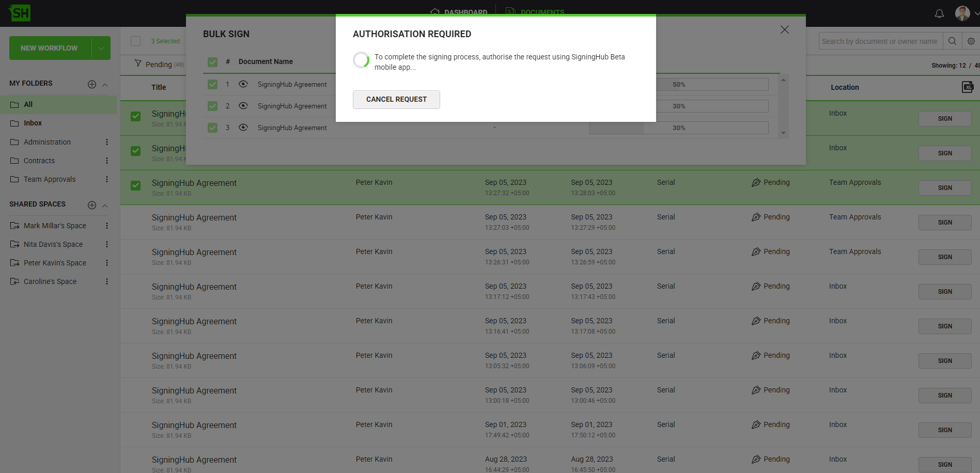
Task: Uncheck the third selected SigningHub Agreement row
Action: click(x=136, y=185)
